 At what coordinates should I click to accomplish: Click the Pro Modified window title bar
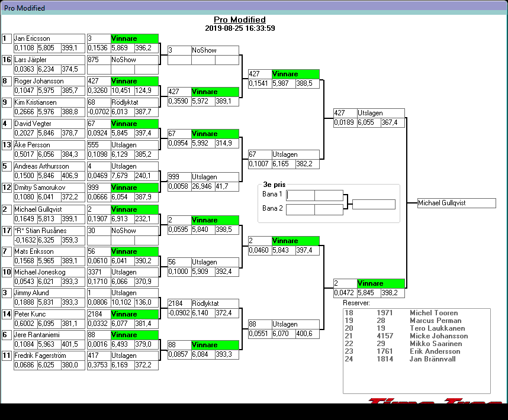click(x=253, y=8)
